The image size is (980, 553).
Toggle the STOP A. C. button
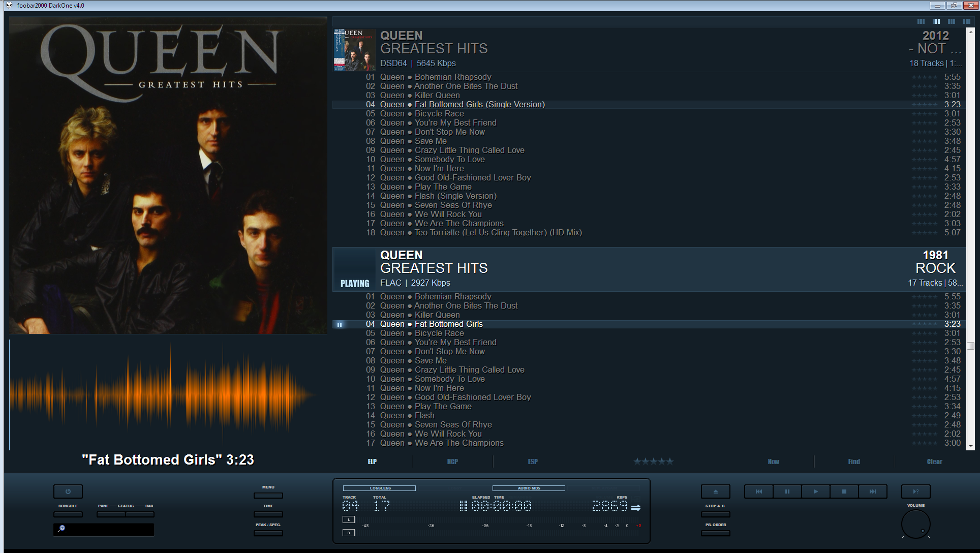tap(715, 514)
